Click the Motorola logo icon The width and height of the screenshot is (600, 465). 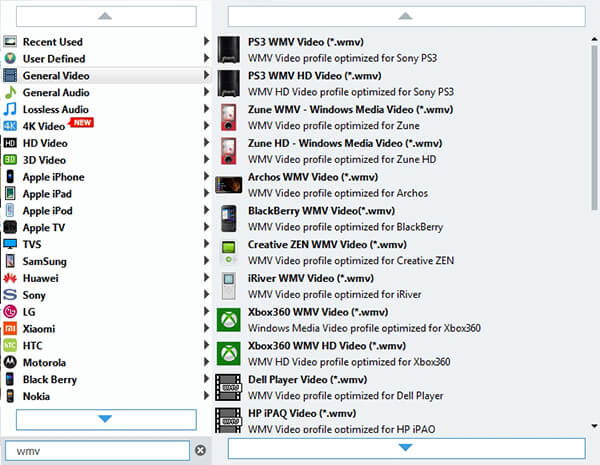pyautogui.click(x=10, y=362)
